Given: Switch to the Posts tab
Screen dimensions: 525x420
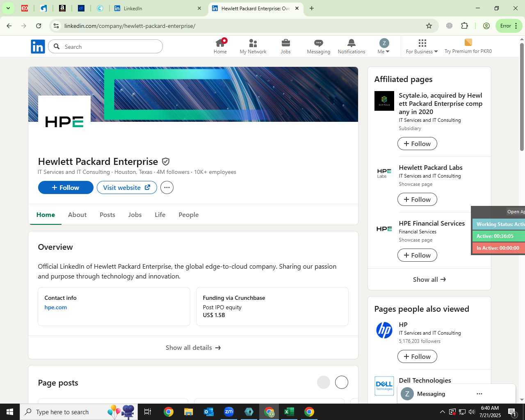Looking at the screenshot, I should pos(107,215).
